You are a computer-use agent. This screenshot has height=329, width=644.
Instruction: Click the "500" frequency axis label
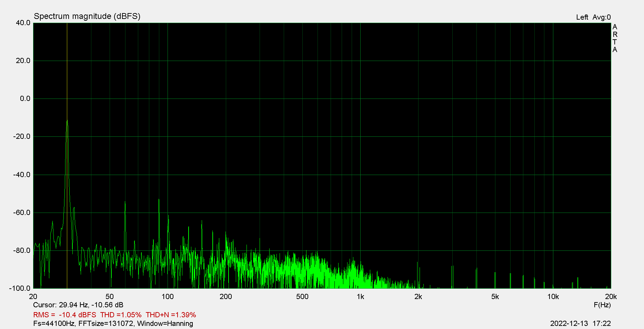click(302, 297)
